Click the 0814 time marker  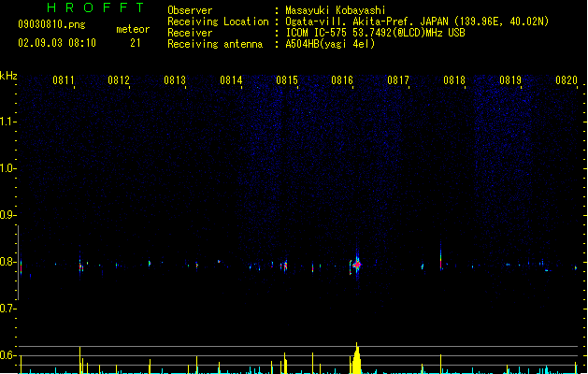(x=231, y=80)
